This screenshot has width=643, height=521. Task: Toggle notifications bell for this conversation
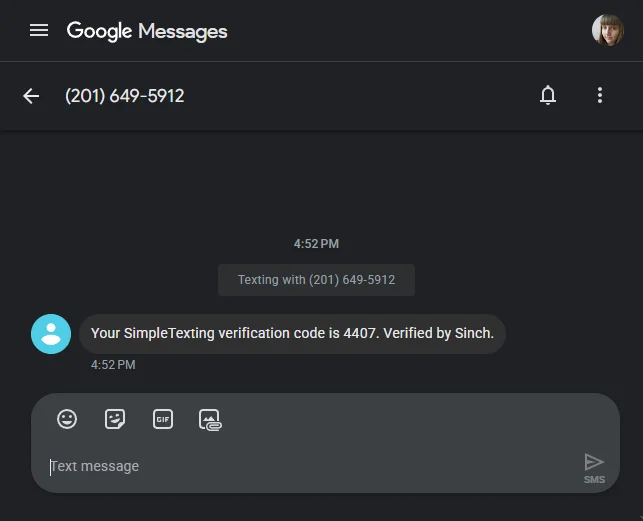tap(548, 96)
